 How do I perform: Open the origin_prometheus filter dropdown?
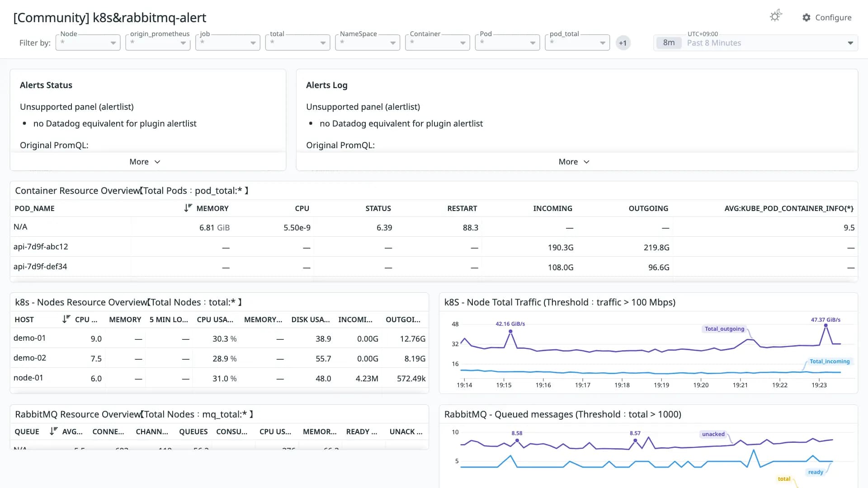click(158, 42)
